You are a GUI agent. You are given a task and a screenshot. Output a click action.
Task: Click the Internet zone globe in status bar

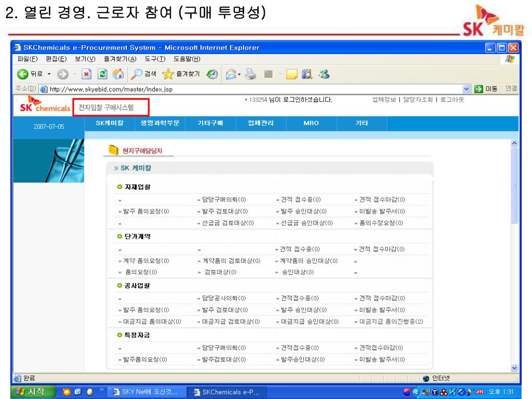(x=426, y=378)
